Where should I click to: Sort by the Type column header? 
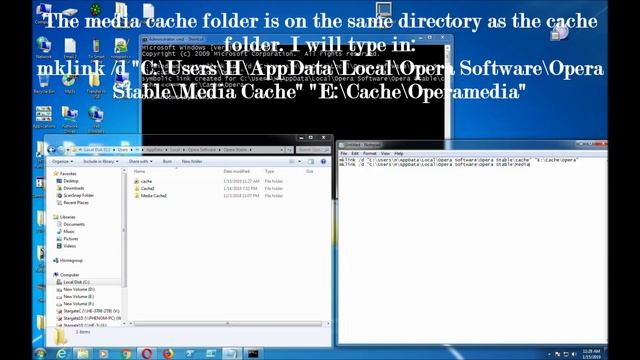pos(270,171)
